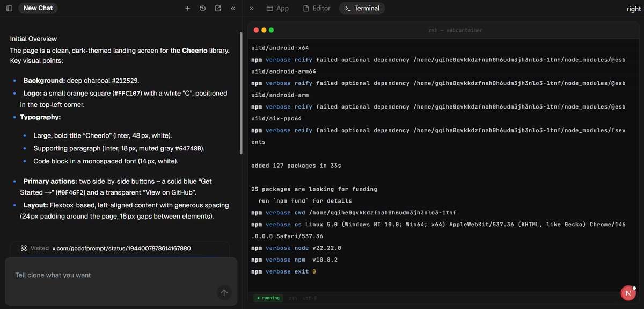Click the red N avatar badge

click(x=628, y=293)
